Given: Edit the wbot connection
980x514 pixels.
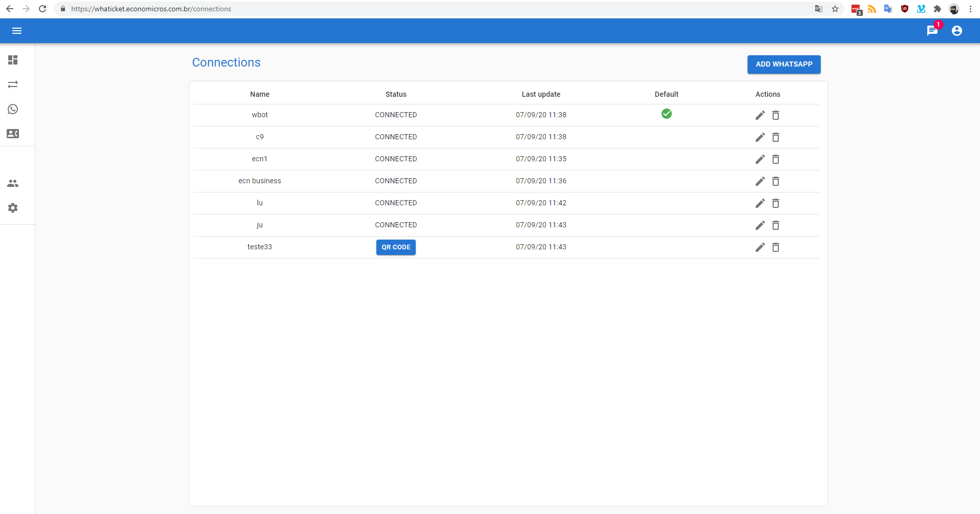Looking at the screenshot, I should pos(760,115).
